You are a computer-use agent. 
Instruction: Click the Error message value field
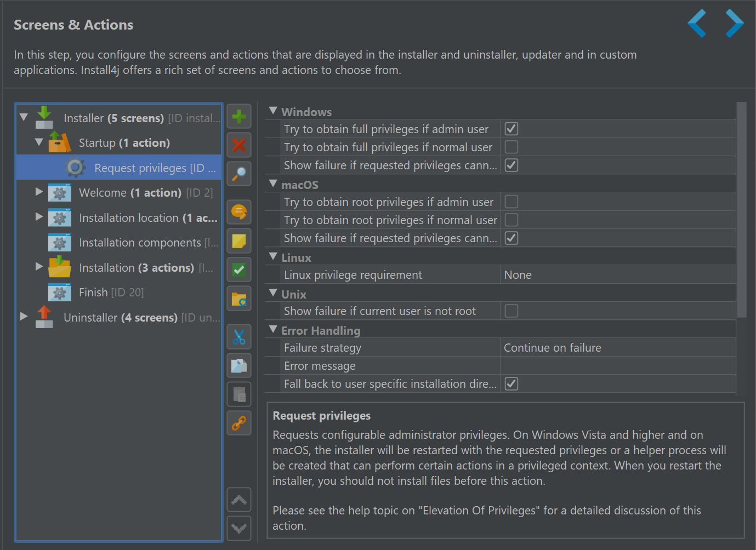618,366
